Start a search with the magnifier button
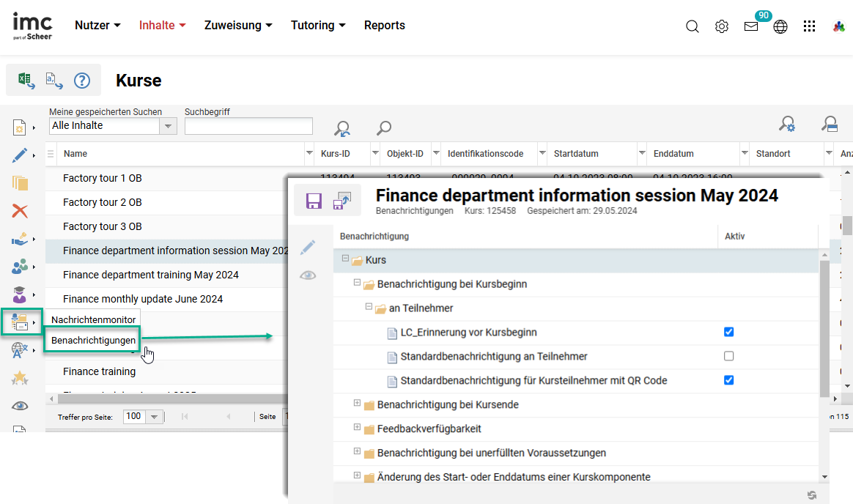The width and height of the screenshot is (853, 504). pos(383,127)
